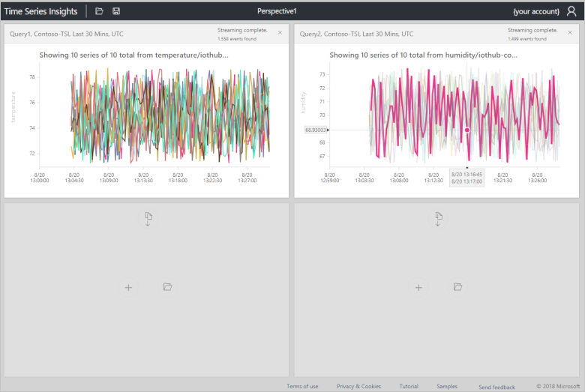Click the 1,558 events found status
585x392 pixels.
237,39
